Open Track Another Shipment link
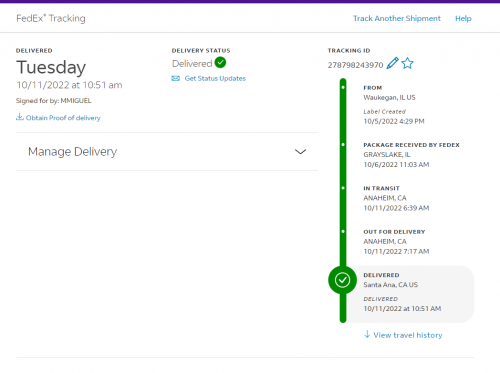The image size is (500, 373). (x=397, y=18)
